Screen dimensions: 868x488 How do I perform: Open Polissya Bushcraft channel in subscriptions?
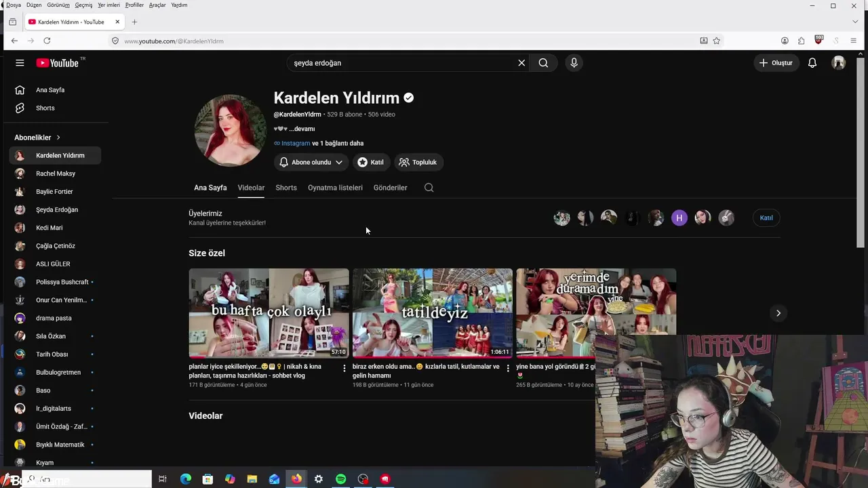tap(56, 282)
